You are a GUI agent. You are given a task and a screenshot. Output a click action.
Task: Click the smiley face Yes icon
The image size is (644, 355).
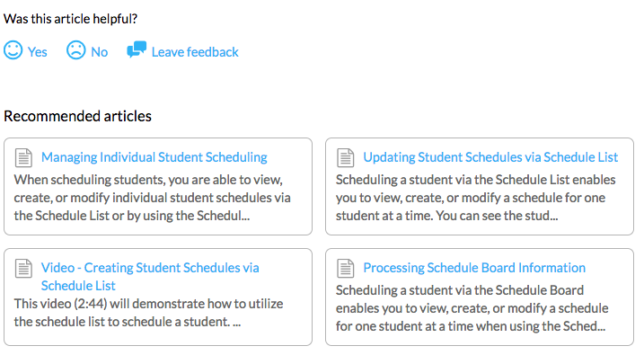tap(13, 50)
